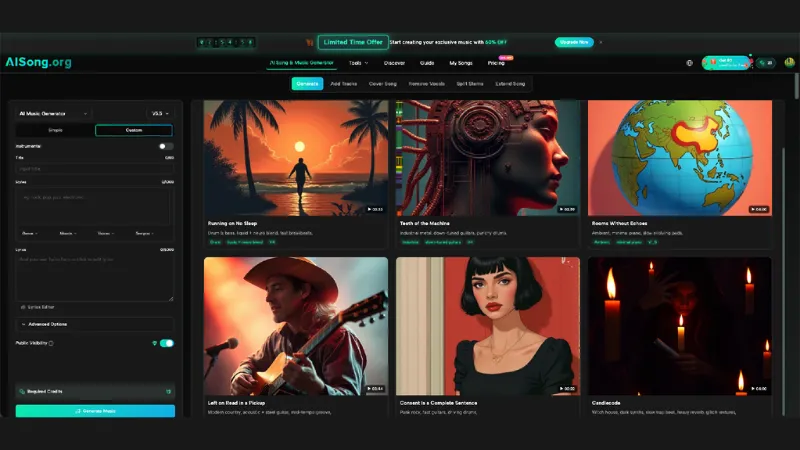
Task: Expand Advanced Options
Action: [95, 324]
